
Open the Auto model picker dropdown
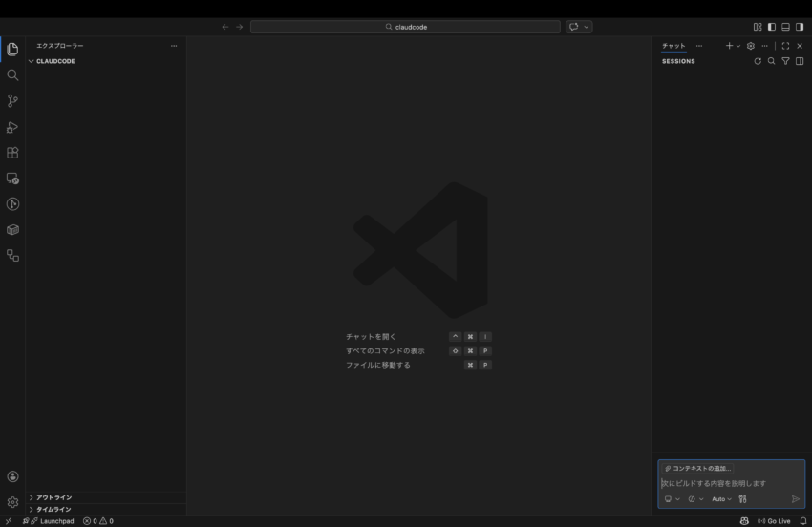click(721, 499)
